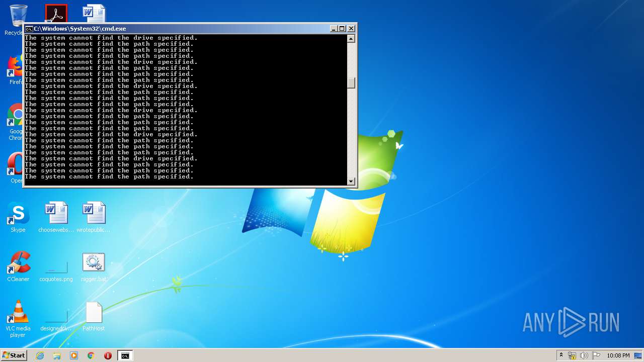Select the VLC media player shortcut
The height and width of the screenshot is (362, 644).
pos(18,319)
